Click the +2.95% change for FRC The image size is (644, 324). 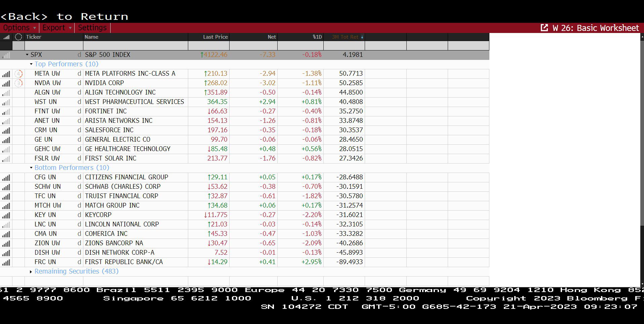click(311, 262)
